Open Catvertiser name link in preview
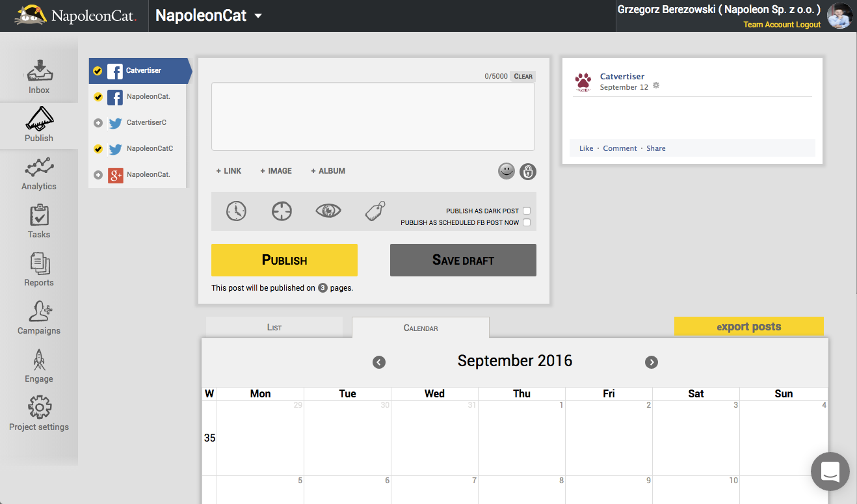The height and width of the screenshot is (504, 857). (622, 76)
